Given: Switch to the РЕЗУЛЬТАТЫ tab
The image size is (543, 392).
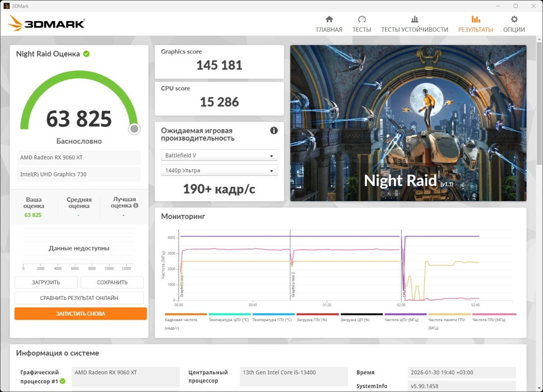Looking at the screenshot, I should pos(475,24).
